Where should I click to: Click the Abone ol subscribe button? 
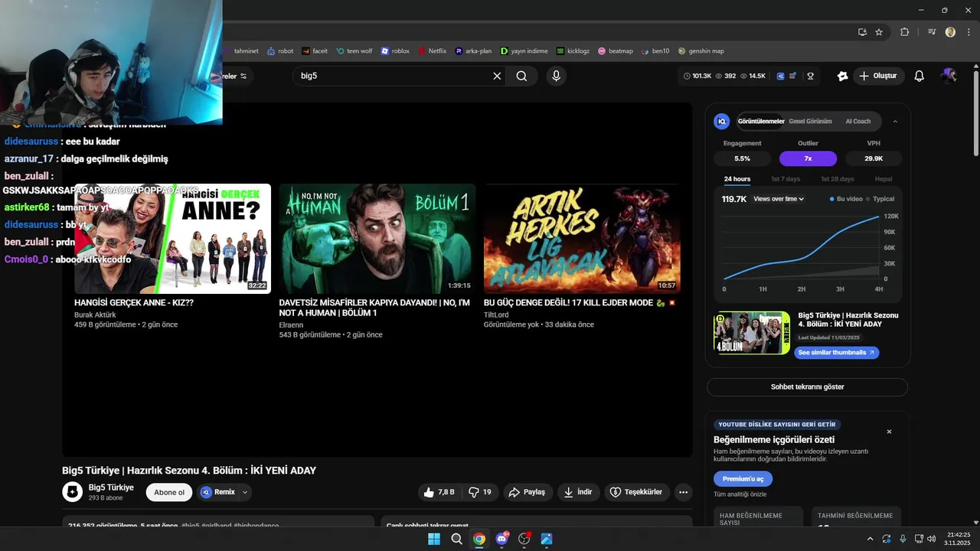click(x=169, y=492)
